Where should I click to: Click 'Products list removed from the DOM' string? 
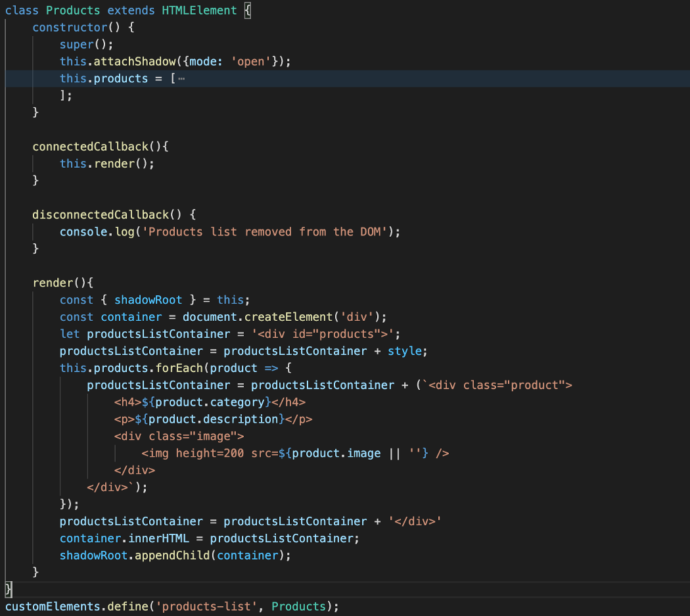pos(264,232)
